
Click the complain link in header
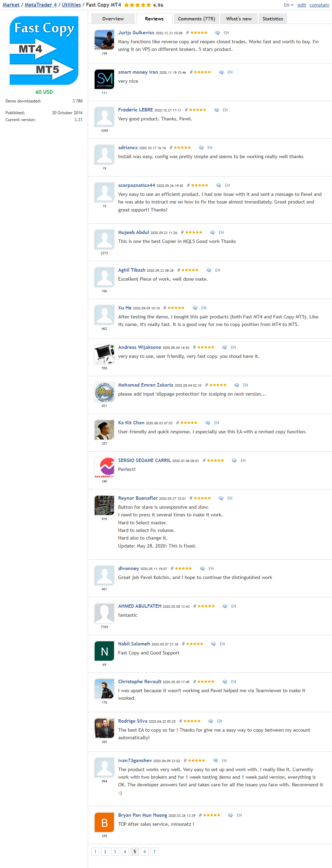click(319, 5)
